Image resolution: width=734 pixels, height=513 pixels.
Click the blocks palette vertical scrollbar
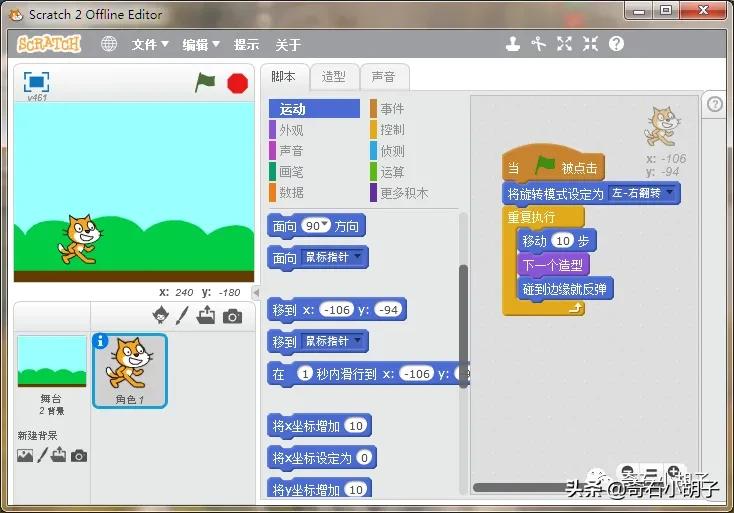click(x=463, y=326)
